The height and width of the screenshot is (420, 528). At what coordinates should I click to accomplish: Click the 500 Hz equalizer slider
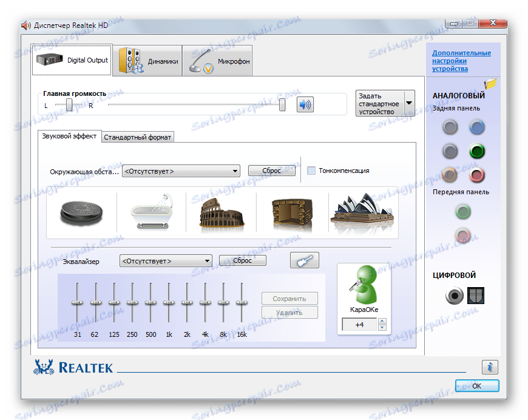(151, 302)
